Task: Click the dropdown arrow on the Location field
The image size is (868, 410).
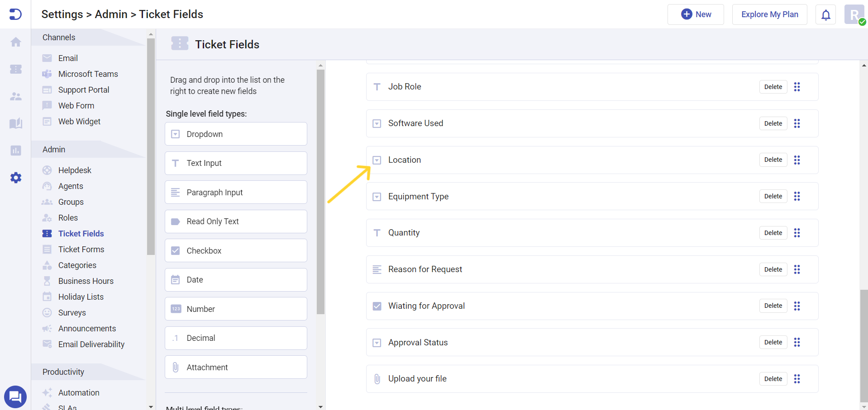Action: 377,160
